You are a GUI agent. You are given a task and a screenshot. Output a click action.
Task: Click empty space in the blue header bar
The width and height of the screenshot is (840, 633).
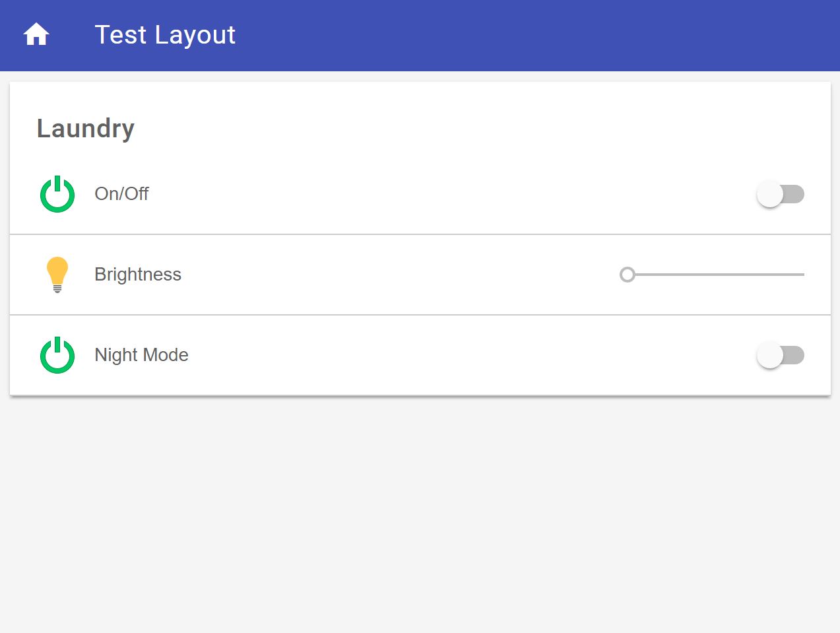pyautogui.click(x=528, y=35)
